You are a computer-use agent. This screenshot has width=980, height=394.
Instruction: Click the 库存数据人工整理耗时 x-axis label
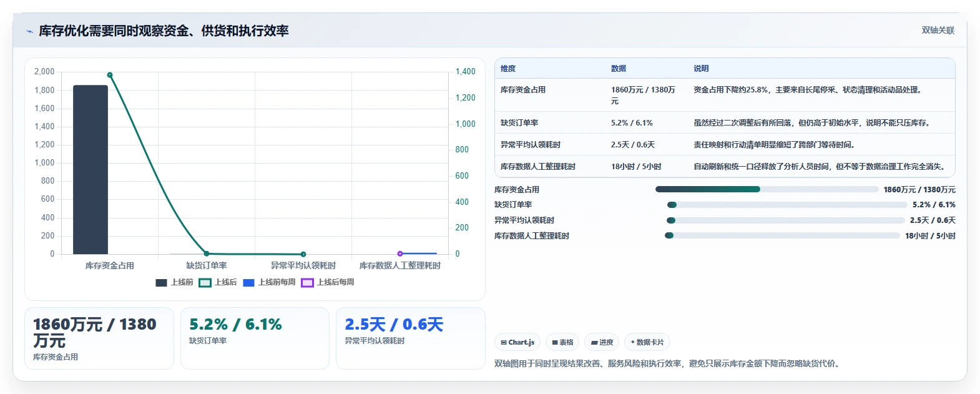400,266
